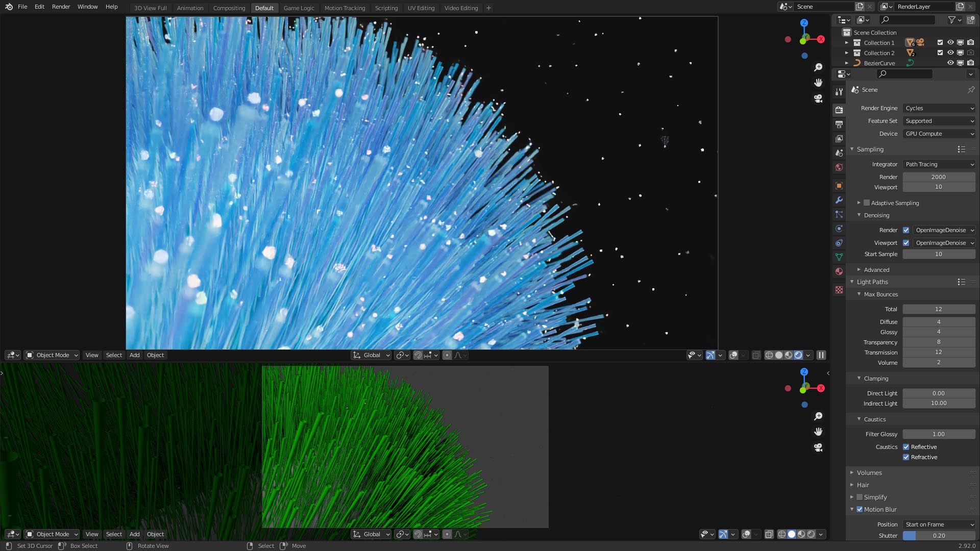Toggle camera view in top viewport

(818, 98)
